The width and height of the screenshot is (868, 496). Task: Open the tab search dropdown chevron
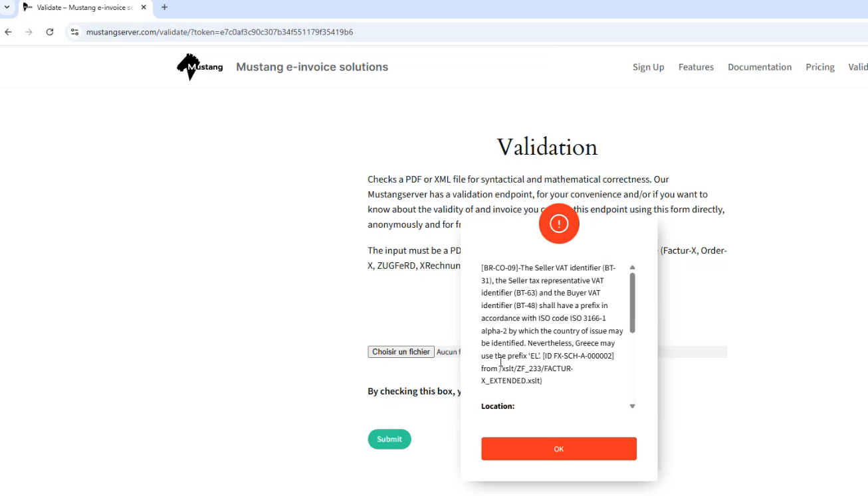(x=7, y=7)
